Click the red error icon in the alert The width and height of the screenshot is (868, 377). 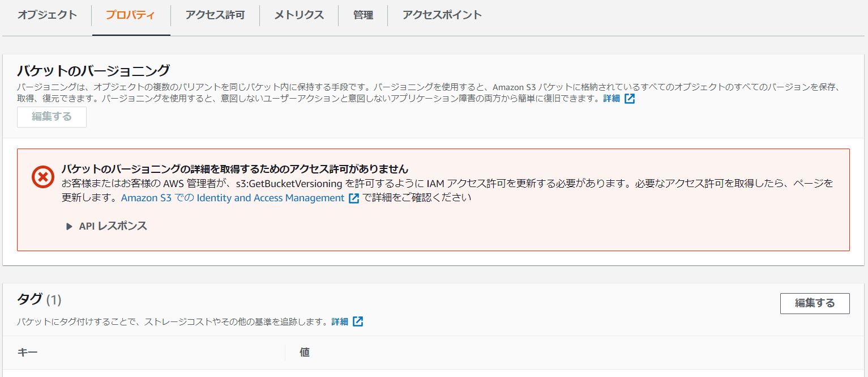click(x=42, y=177)
